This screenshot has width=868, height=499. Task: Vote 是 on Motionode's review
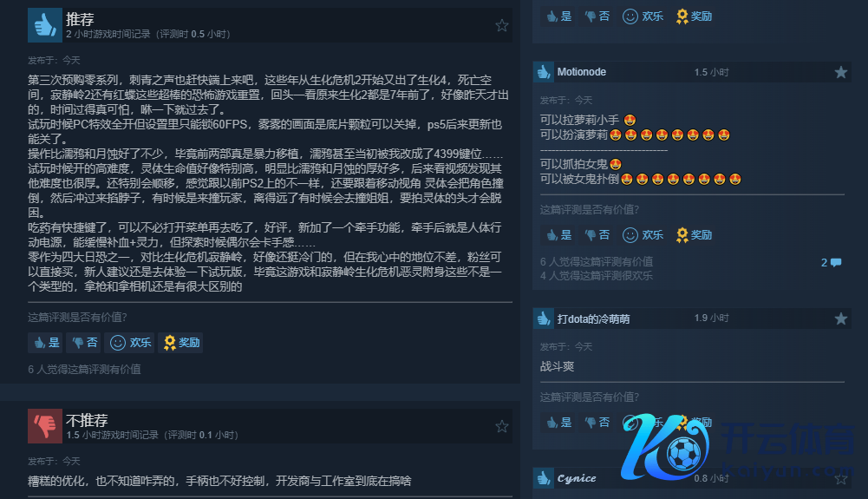558,235
